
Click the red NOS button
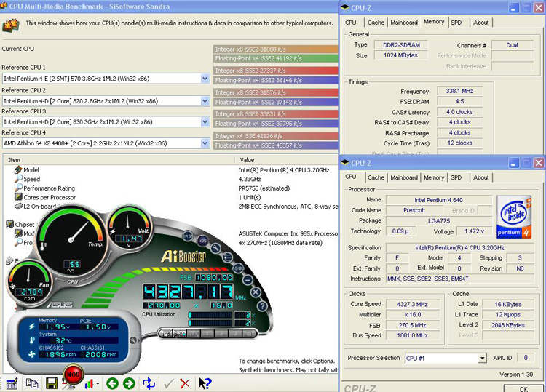point(73,375)
